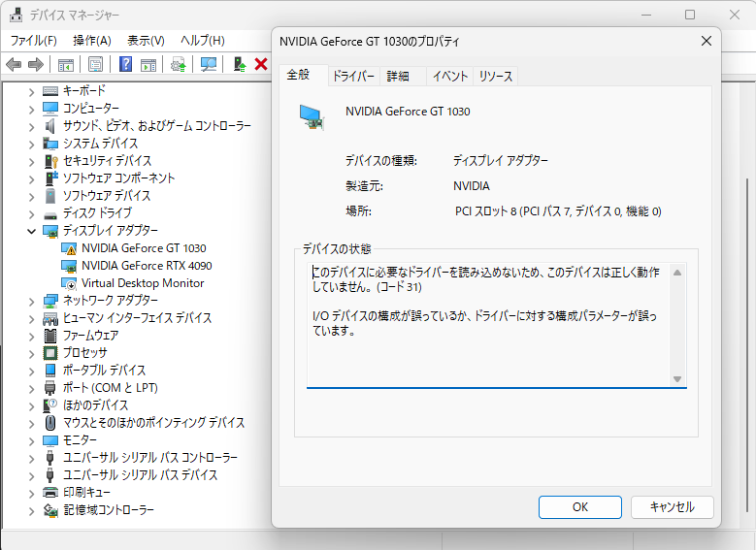The height and width of the screenshot is (550, 756).
Task: Expand the システム デバイス node
Action: coord(31,145)
